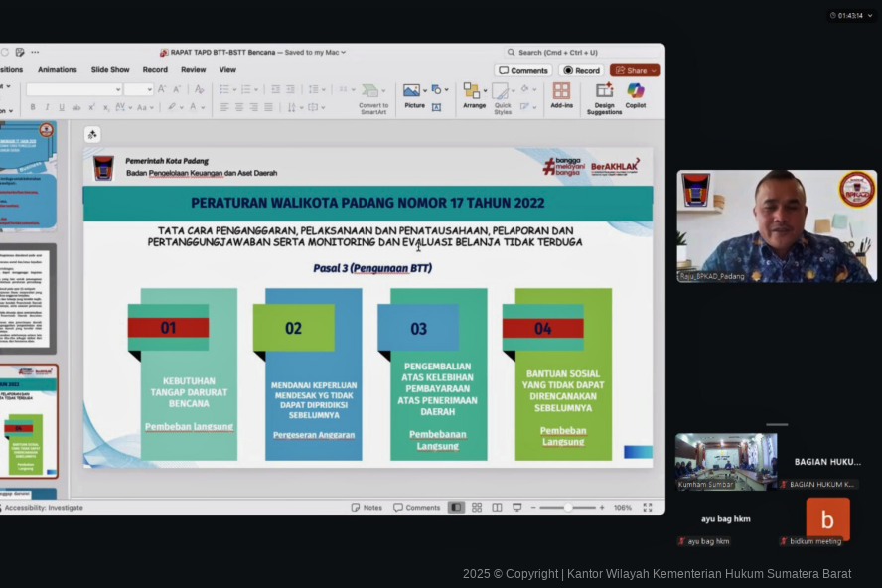Toggle the Notes pane in status bar

coord(367,508)
